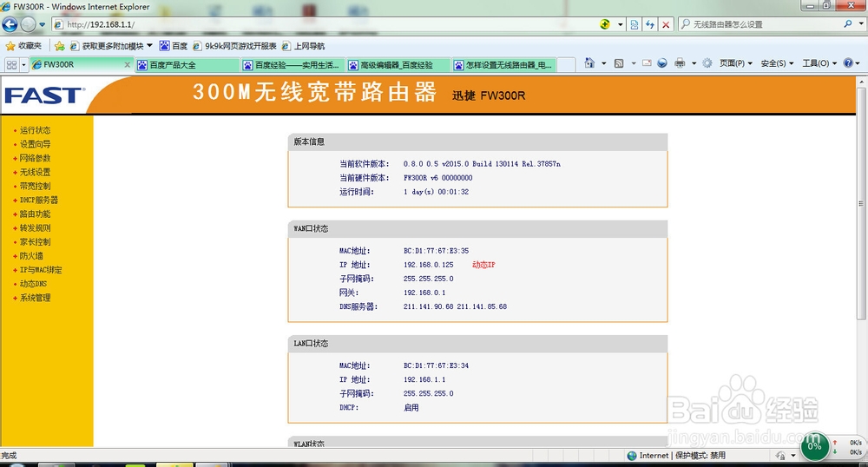Click WAN IP address 192.168.0.125

tap(428, 265)
